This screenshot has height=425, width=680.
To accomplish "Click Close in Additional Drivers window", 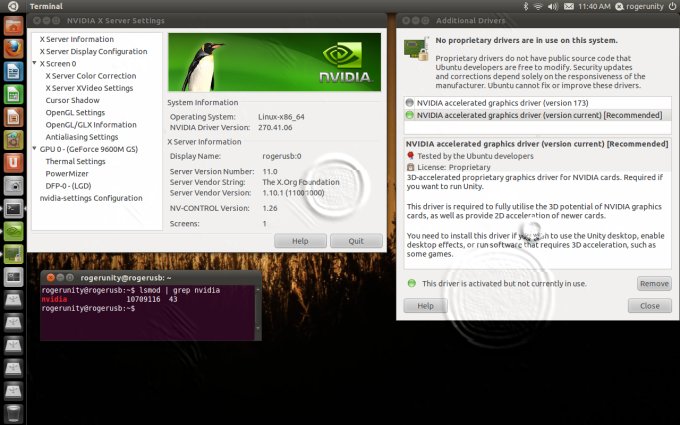I will (x=650, y=306).
